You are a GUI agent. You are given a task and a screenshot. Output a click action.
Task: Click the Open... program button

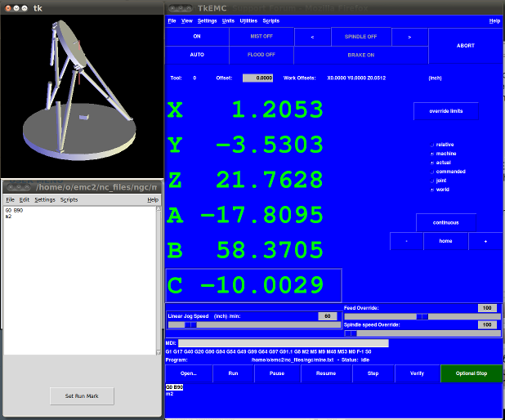189,373
